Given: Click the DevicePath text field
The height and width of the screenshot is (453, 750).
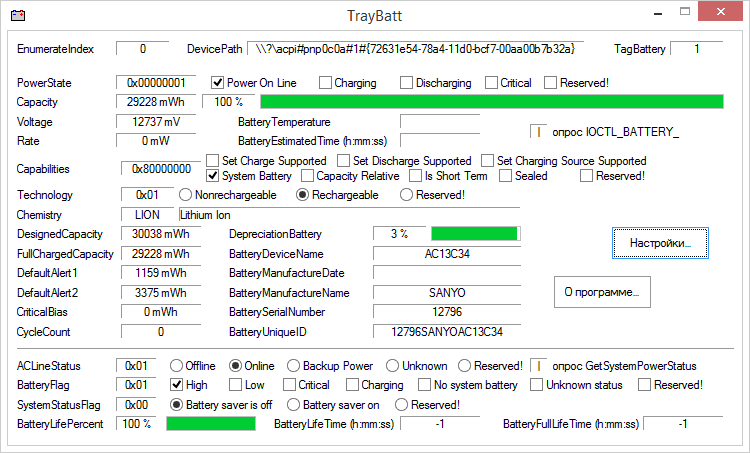Looking at the screenshot, I should 415,49.
